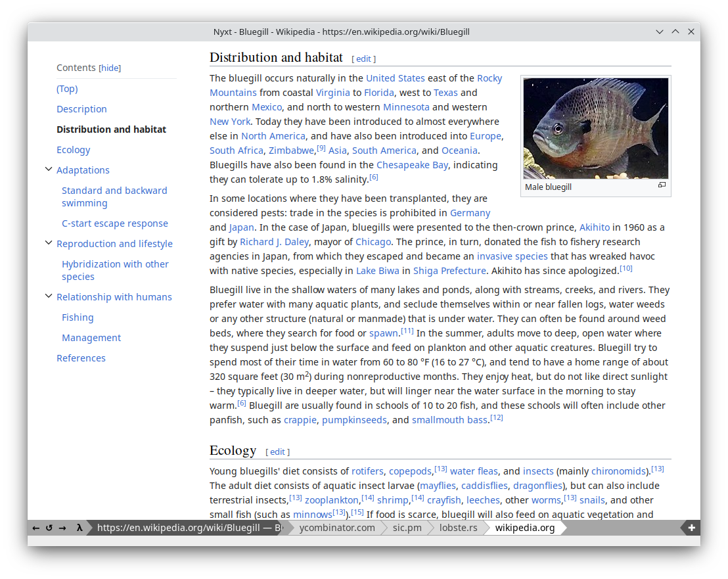Image resolution: width=728 pixels, height=579 pixels.
Task: Edit the Distribution and habitat section
Action: pos(363,59)
